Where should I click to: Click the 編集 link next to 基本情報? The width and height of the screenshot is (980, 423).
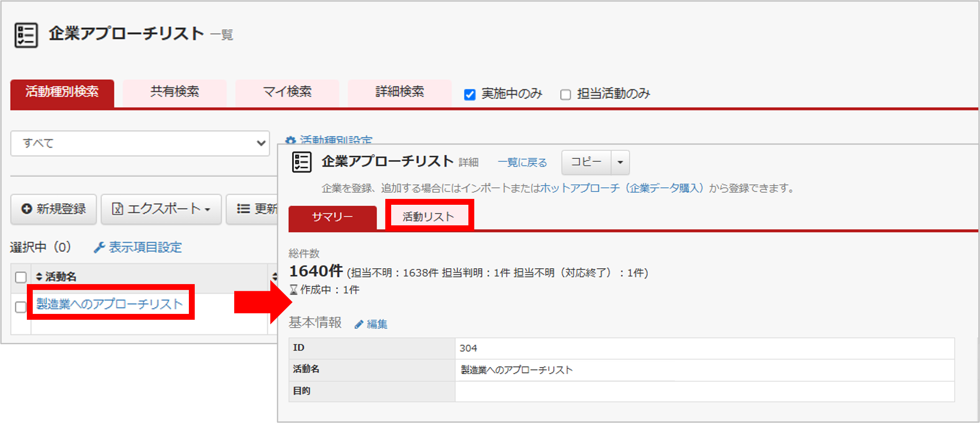coord(377,324)
